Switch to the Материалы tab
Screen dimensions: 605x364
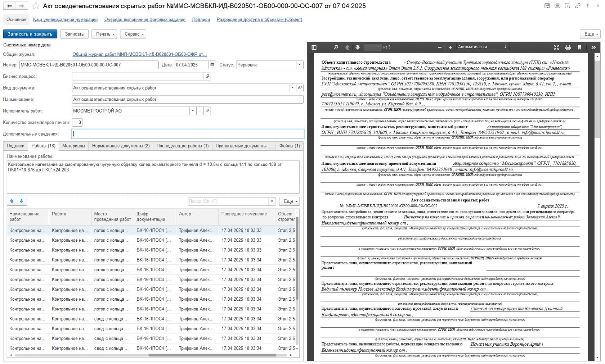pos(73,146)
